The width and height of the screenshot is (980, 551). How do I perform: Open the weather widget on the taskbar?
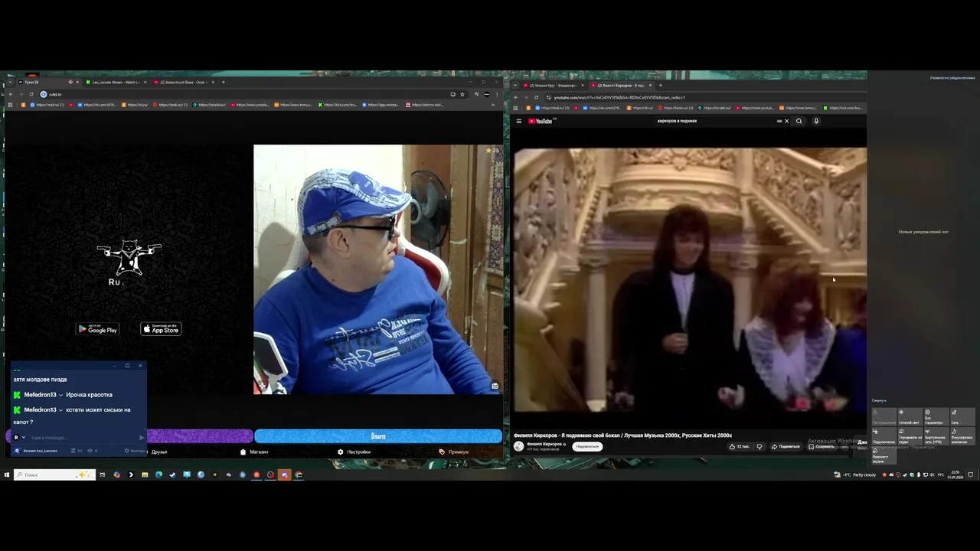[854, 474]
